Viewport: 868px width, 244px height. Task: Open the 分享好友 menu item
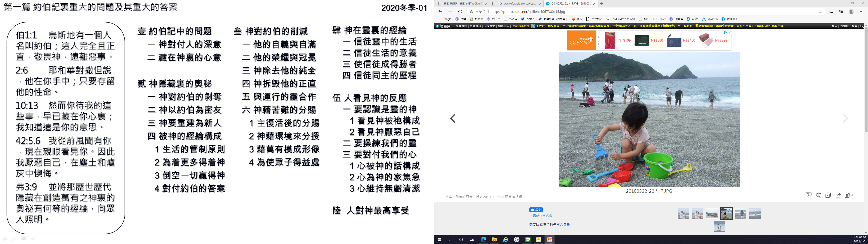(x=489, y=26)
